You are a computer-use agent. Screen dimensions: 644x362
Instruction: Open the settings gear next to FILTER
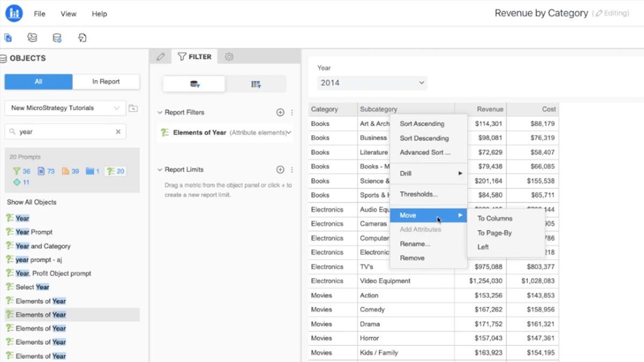229,56
